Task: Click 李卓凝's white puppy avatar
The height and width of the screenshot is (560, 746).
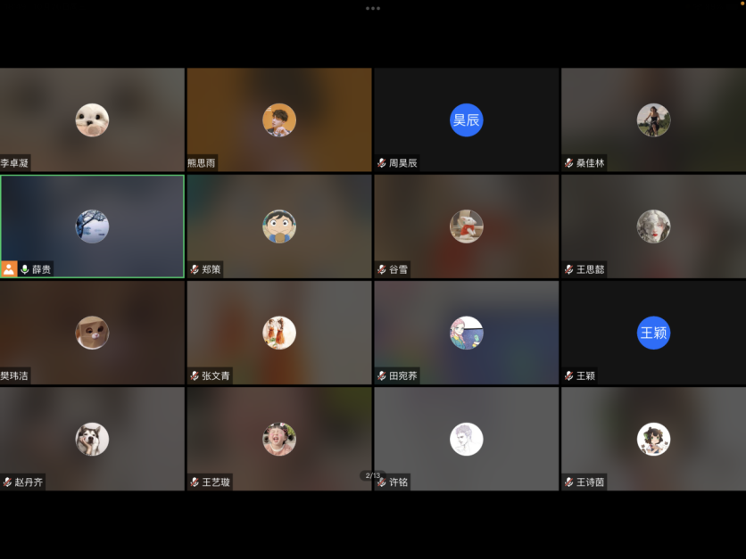Action: click(92, 119)
